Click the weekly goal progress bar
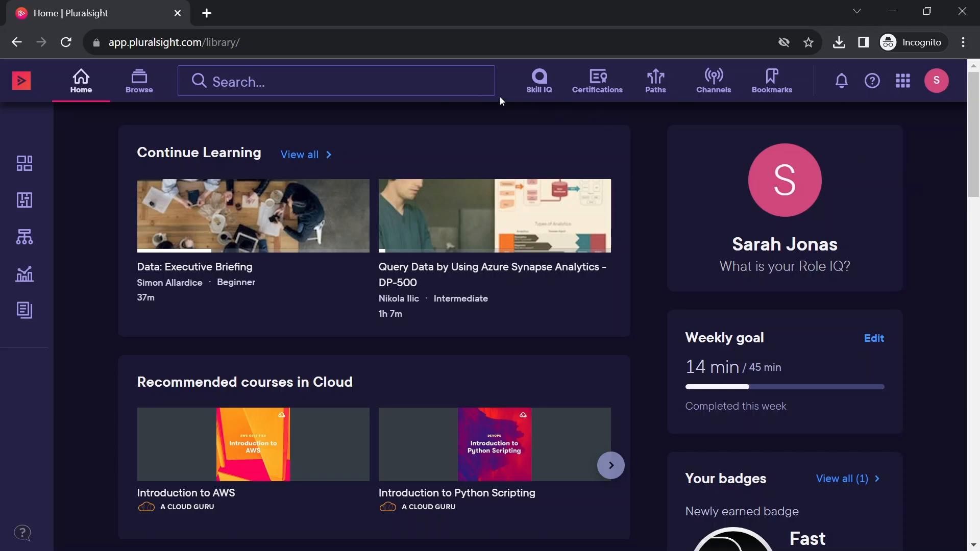Image resolution: width=980 pixels, height=551 pixels. (785, 387)
